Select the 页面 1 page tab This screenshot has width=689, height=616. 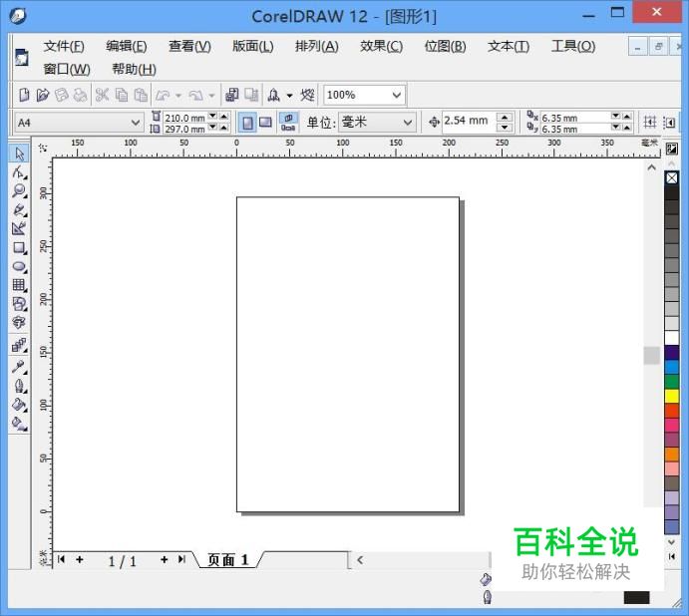228,560
